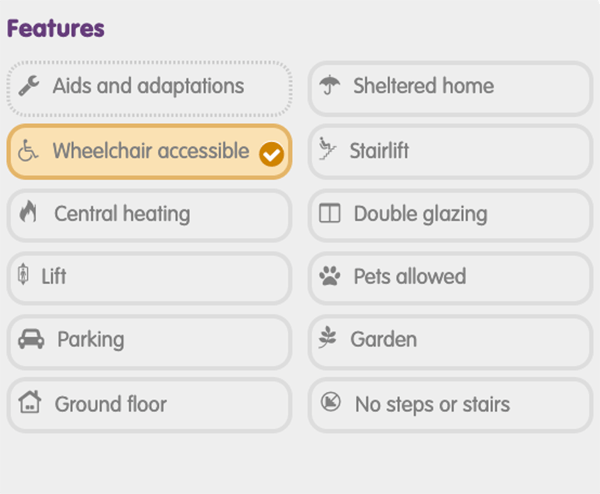Click the umbrella icon for Sheltered home
600x494 pixels.
(329, 85)
